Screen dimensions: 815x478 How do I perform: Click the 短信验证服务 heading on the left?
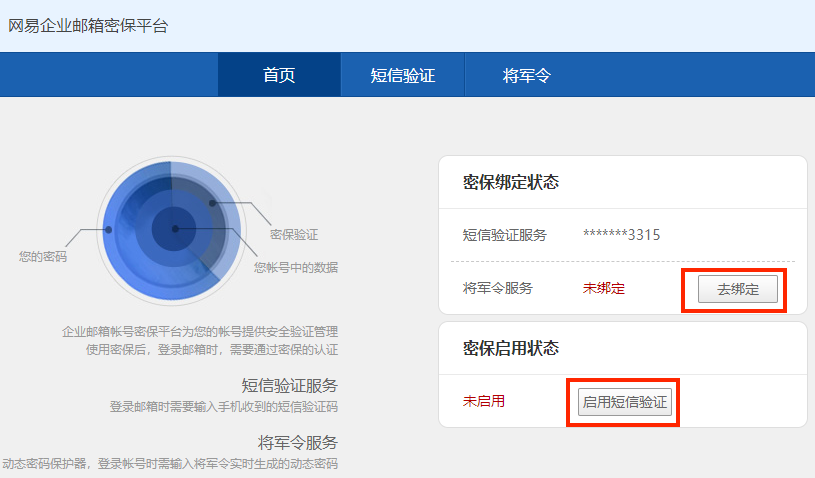[x=289, y=385]
